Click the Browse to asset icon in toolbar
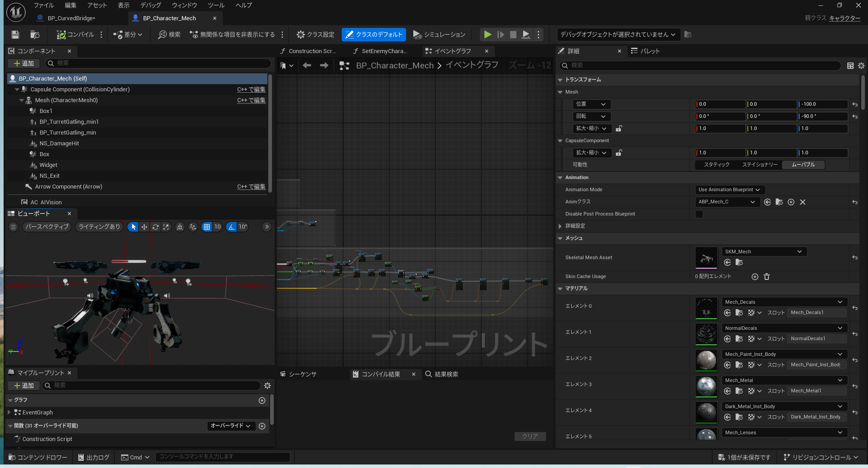The width and height of the screenshot is (868, 468). pos(35,35)
